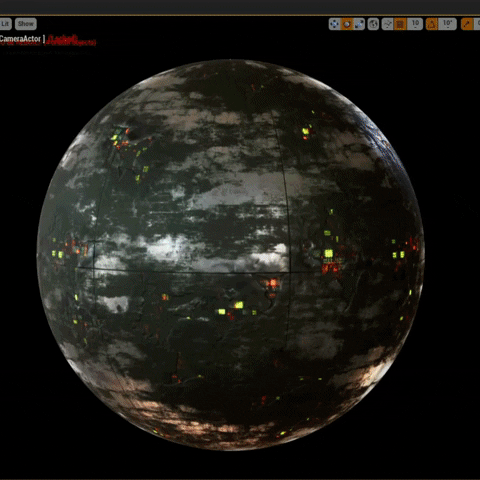Click the blue atmosphere rim on planet's upper right
Screen dimensions: 480x480
tap(383, 137)
